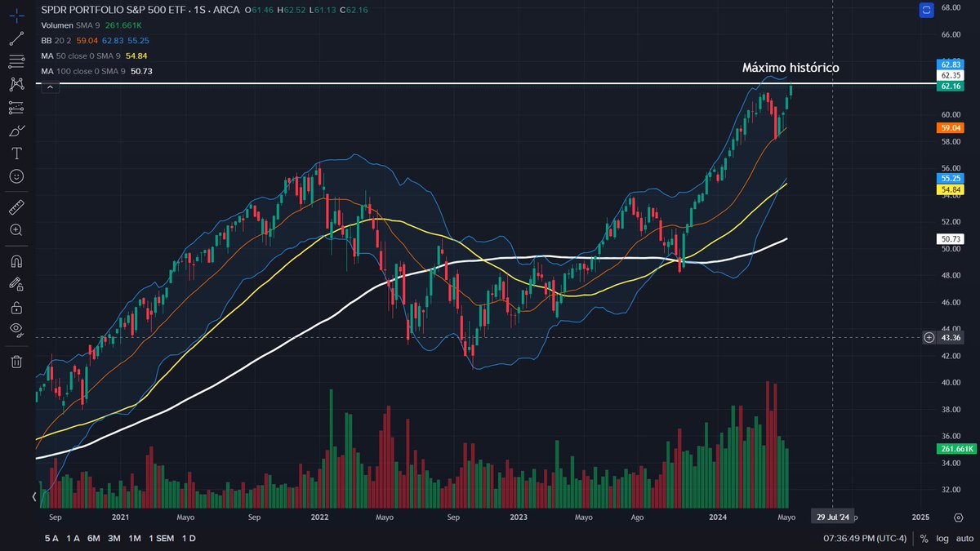Select the MA 50 close indicator legend
The width and height of the screenshot is (980, 551).
(95, 56)
